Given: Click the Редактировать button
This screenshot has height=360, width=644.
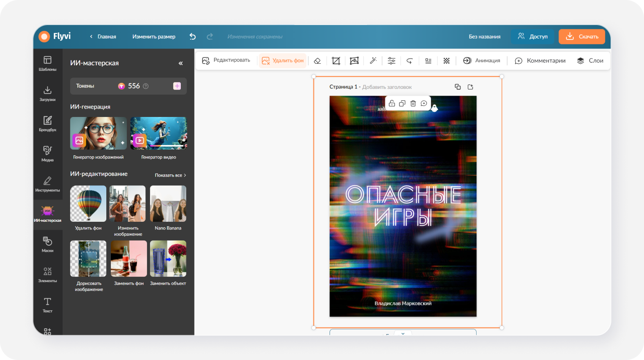Looking at the screenshot, I should pyautogui.click(x=226, y=60).
